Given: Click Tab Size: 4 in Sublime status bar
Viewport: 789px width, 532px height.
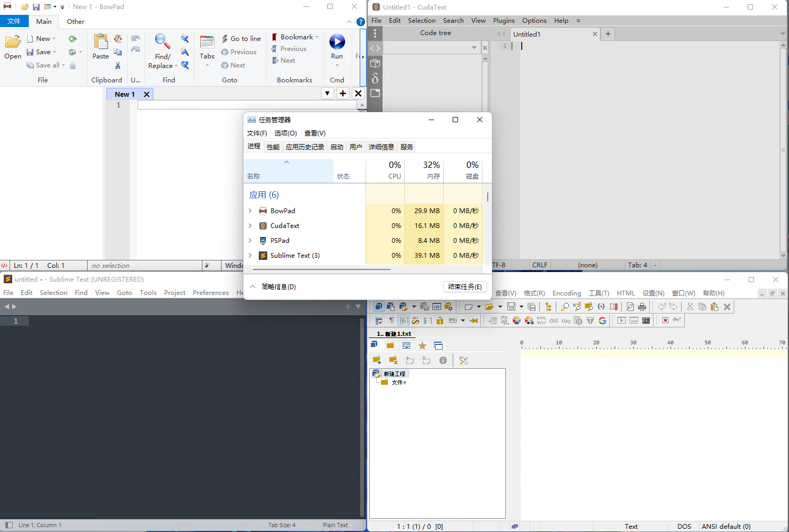Looking at the screenshot, I should click(x=282, y=525).
